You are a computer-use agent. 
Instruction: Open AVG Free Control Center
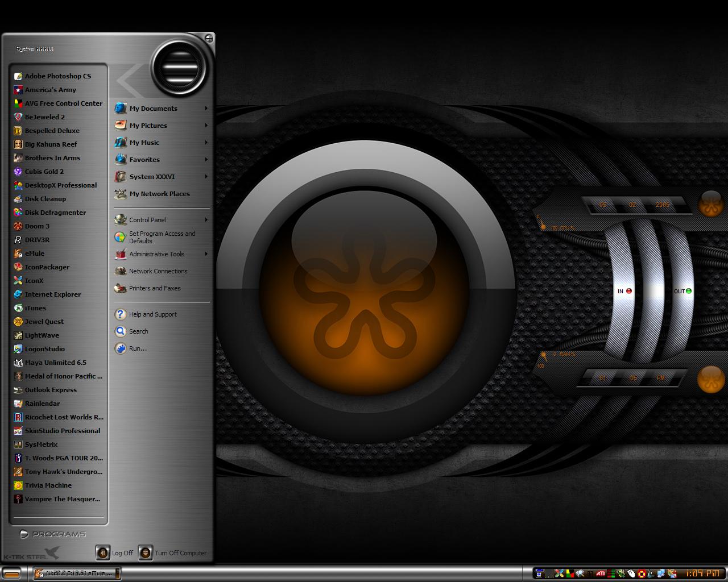(x=63, y=103)
